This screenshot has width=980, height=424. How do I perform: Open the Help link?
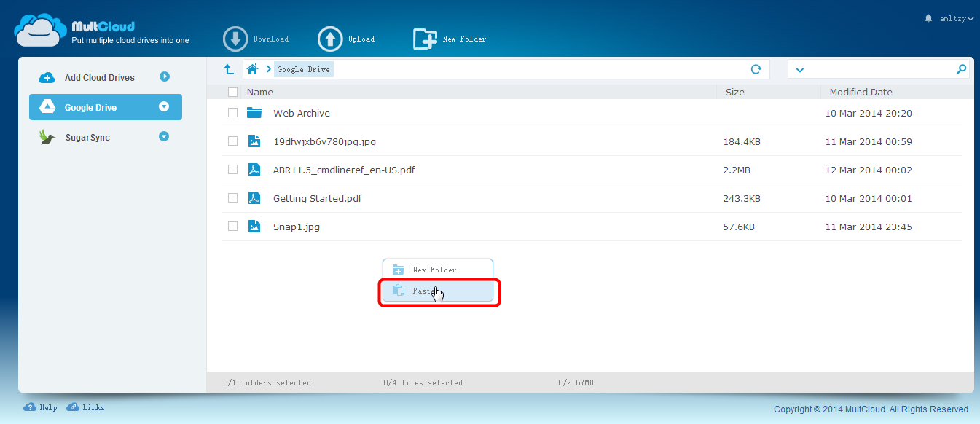click(48, 408)
